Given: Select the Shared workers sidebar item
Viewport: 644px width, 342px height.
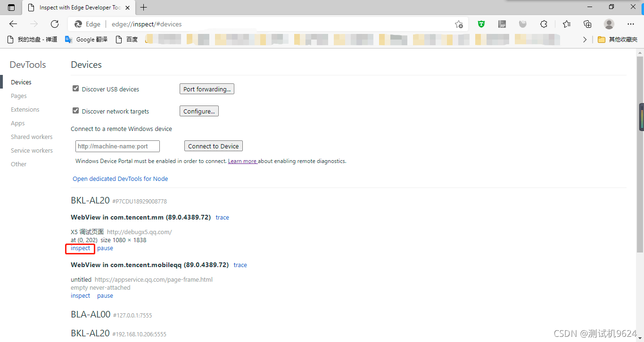Looking at the screenshot, I should [32, 137].
